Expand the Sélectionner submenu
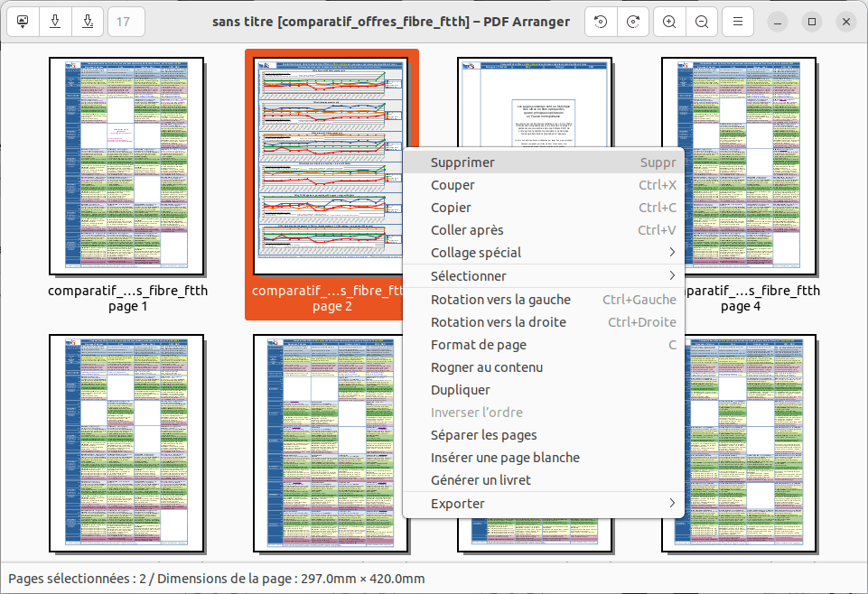 [x=544, y=276]
